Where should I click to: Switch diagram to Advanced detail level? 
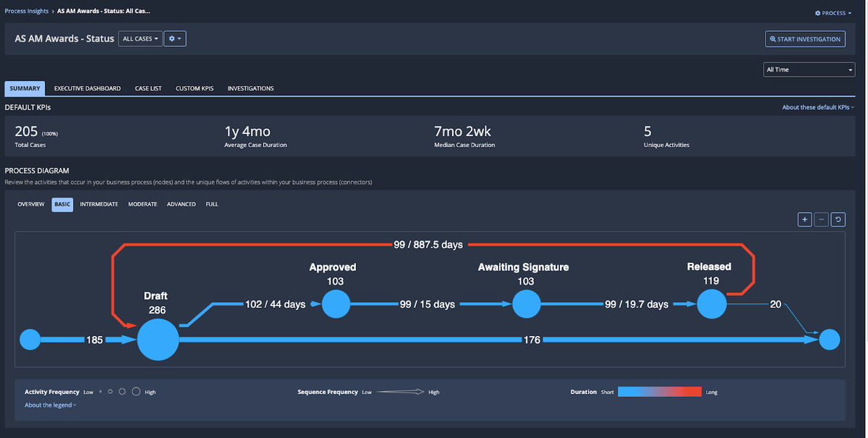click(x=181, y=204)
